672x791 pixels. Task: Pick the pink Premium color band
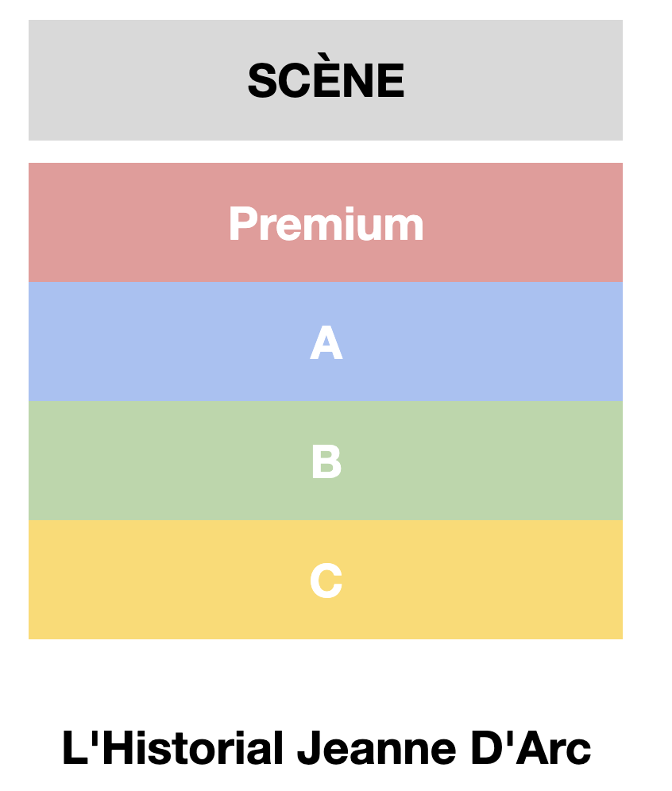click(x=326, y=222)
